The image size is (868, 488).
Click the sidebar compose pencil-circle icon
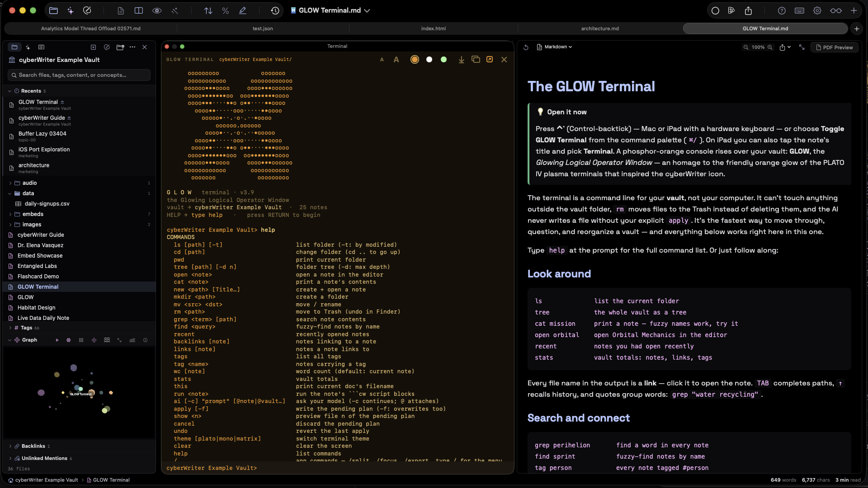(107, 47)
